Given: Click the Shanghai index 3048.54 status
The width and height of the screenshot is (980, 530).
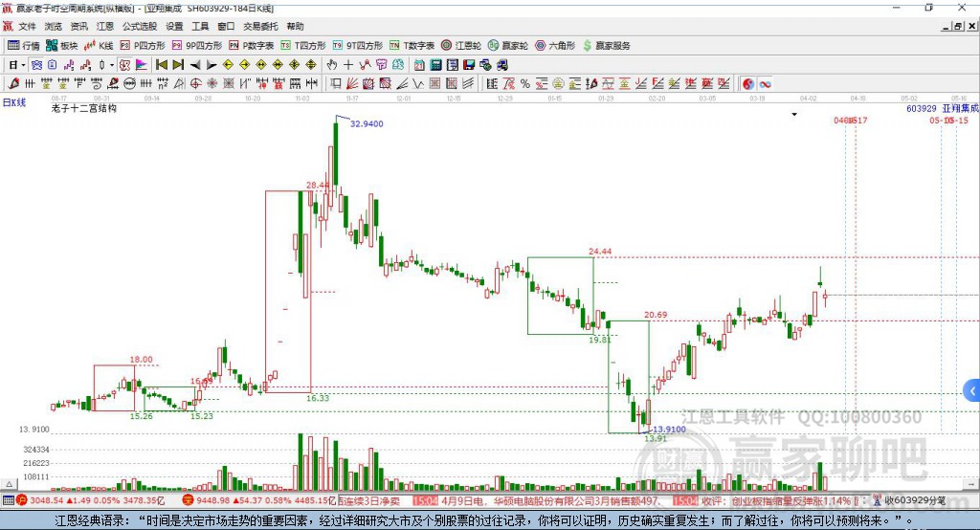Looking at the screenshot, I should click(x=91, y=500).
